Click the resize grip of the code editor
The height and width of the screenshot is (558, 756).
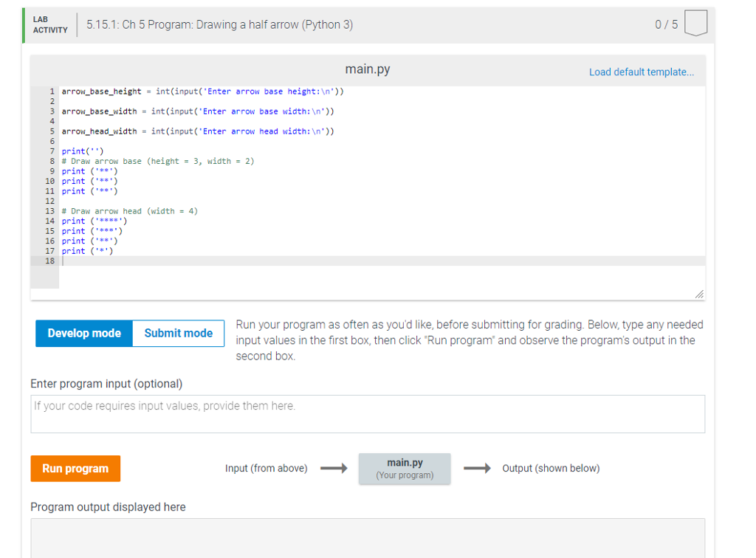pyautogui.click(x=698, y=294)
